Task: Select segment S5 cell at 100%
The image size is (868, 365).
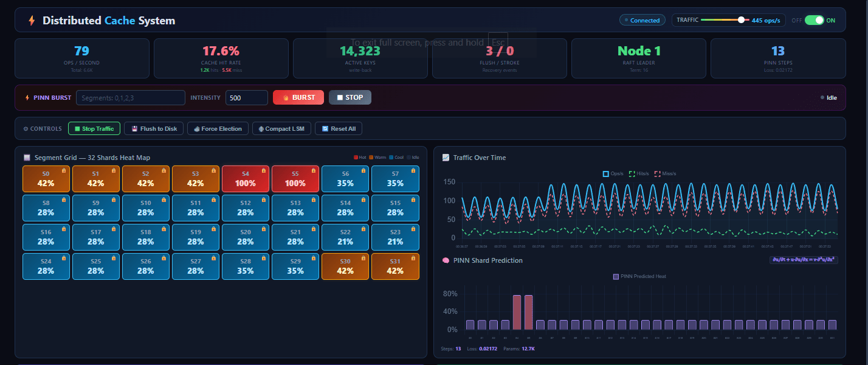Action: (x=295, y=179)
